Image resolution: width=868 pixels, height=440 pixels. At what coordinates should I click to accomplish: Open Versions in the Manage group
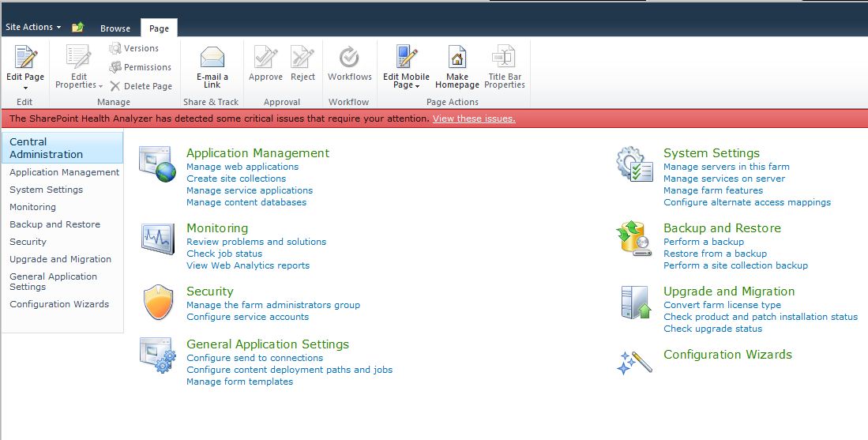click(x=134, y=49)
